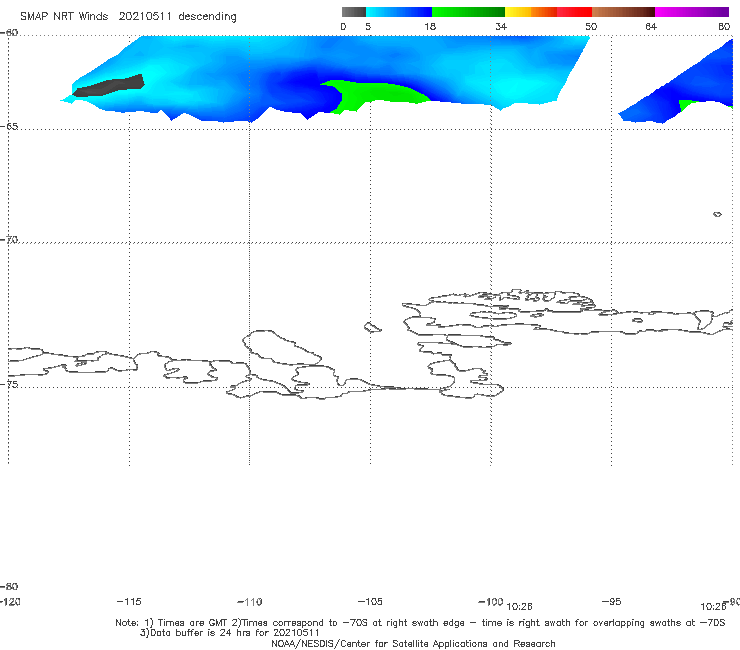Image resolution: width=740 pixels, height=650 pixels.
Task: Click the colorbar label '50'
Action: pos(591,26)
